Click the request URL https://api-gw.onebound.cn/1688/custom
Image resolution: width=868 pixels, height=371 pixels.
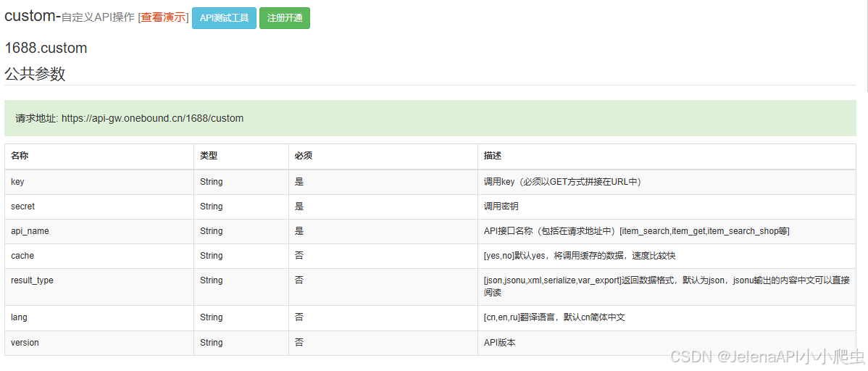click(x=152, y=118)
